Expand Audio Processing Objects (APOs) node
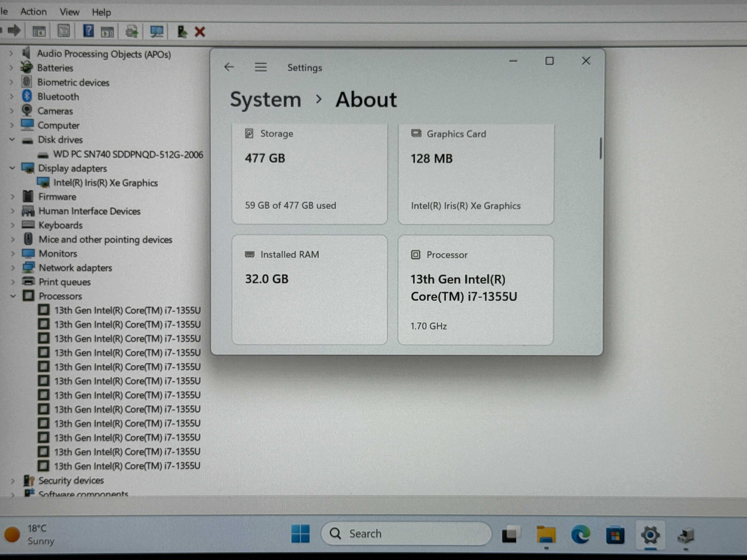This screenshot has width=747, height=560. click(x=11, y=53)
